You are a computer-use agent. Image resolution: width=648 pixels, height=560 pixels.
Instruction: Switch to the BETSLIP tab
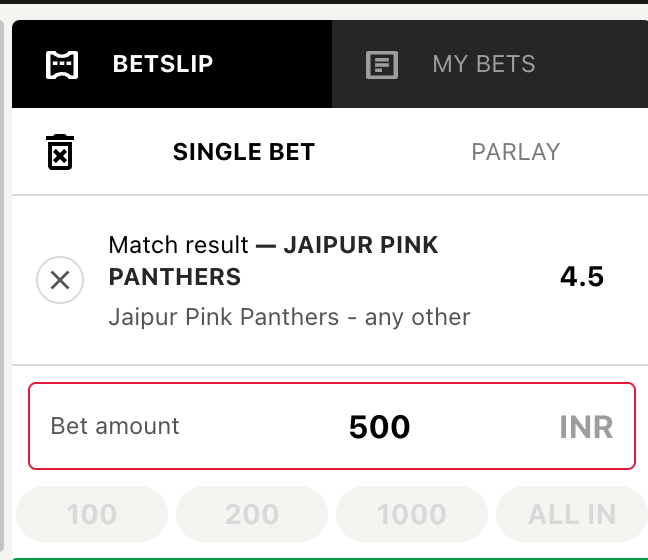click(172, 64)
